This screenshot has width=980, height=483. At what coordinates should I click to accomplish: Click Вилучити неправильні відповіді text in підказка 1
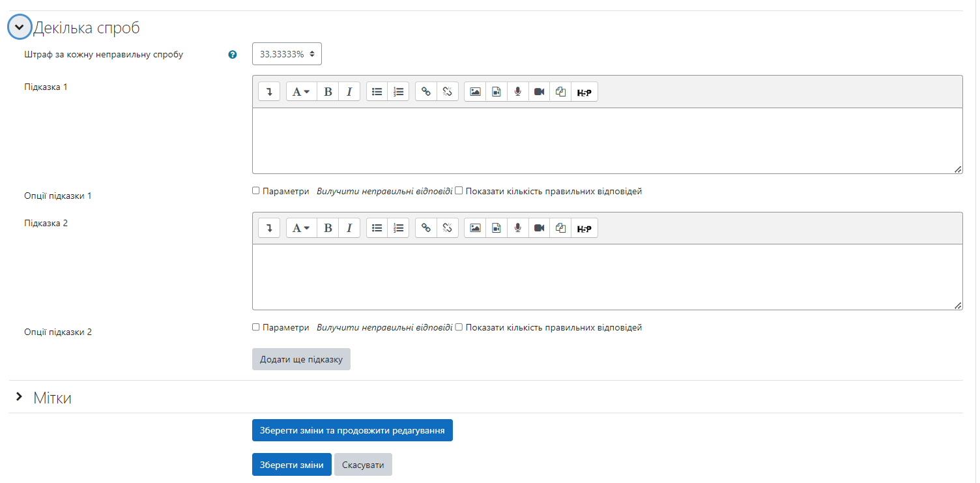[x=384, y=192]
